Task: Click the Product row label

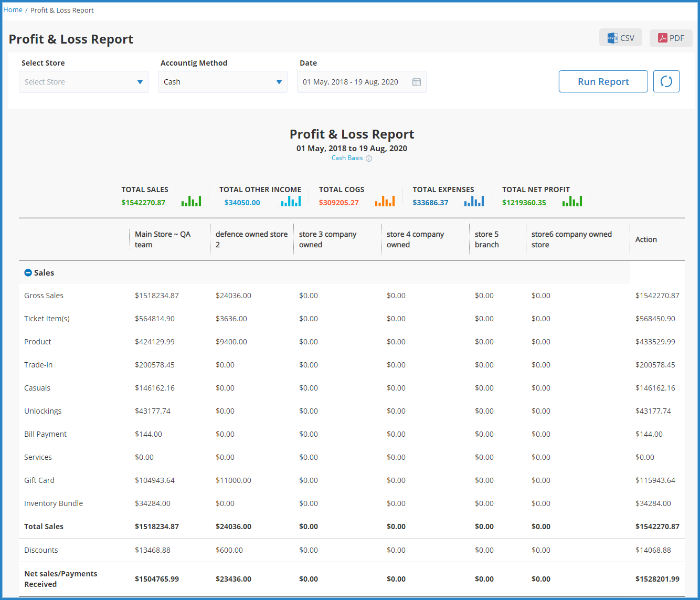Action: click(x=38, y=342)
